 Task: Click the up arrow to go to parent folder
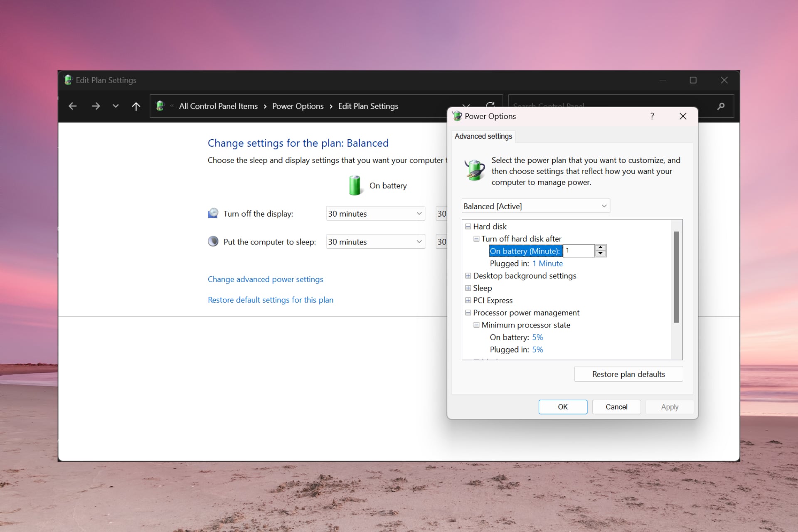(x=135, y=106)
